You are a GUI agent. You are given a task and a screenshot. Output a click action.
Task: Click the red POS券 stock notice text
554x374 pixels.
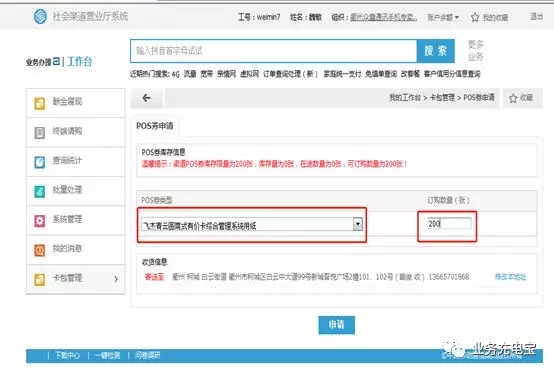click(275, 164)
